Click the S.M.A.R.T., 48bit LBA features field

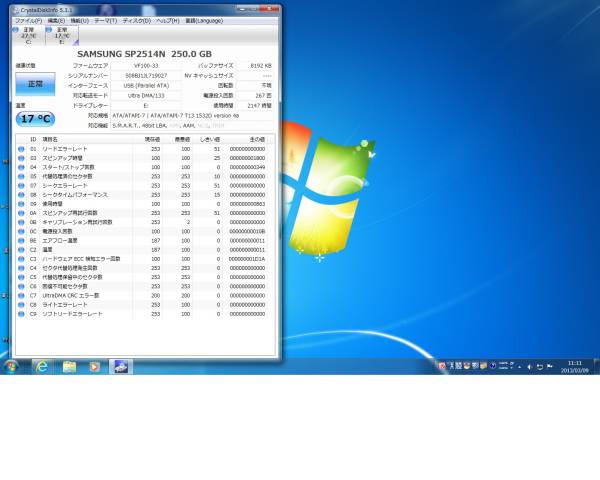(192, 126)
